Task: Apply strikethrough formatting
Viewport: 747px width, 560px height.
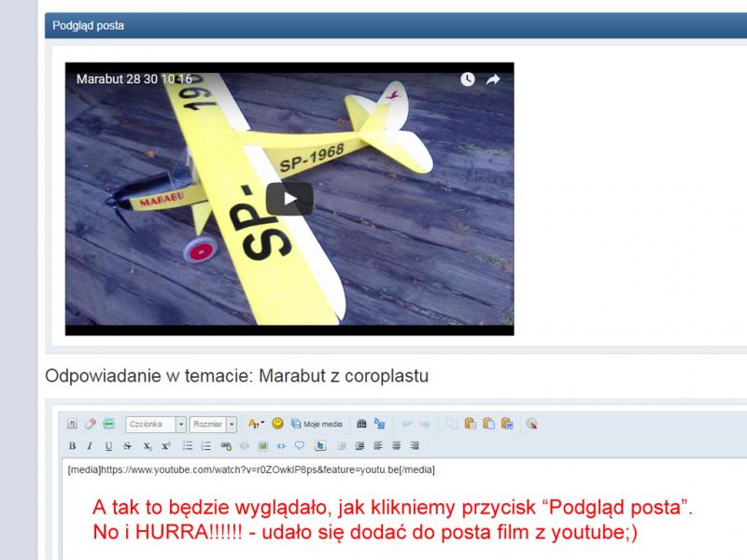Action: 128,445
